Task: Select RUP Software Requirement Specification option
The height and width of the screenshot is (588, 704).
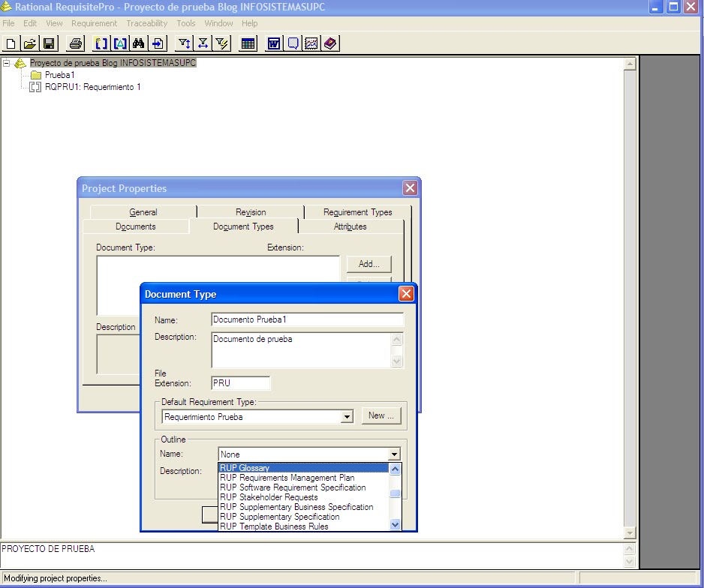Action: pyautogui.click(x=303, y=487)
